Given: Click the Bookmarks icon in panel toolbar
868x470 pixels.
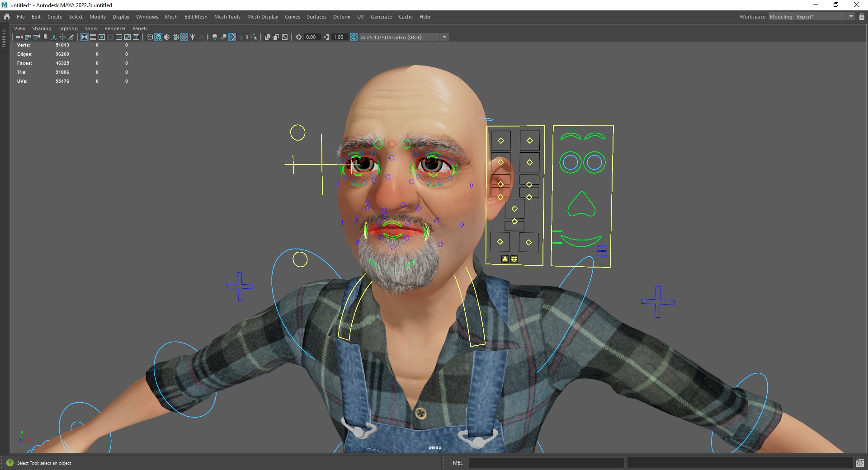Looking at the screenshot, I should click(45, 37).
